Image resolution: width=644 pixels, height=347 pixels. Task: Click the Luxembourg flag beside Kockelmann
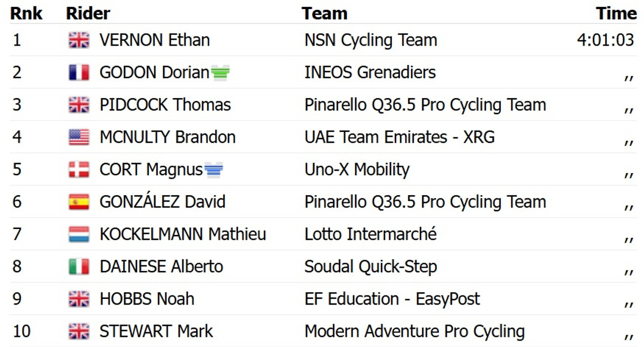pyautogui.click(x=79, y=234)
